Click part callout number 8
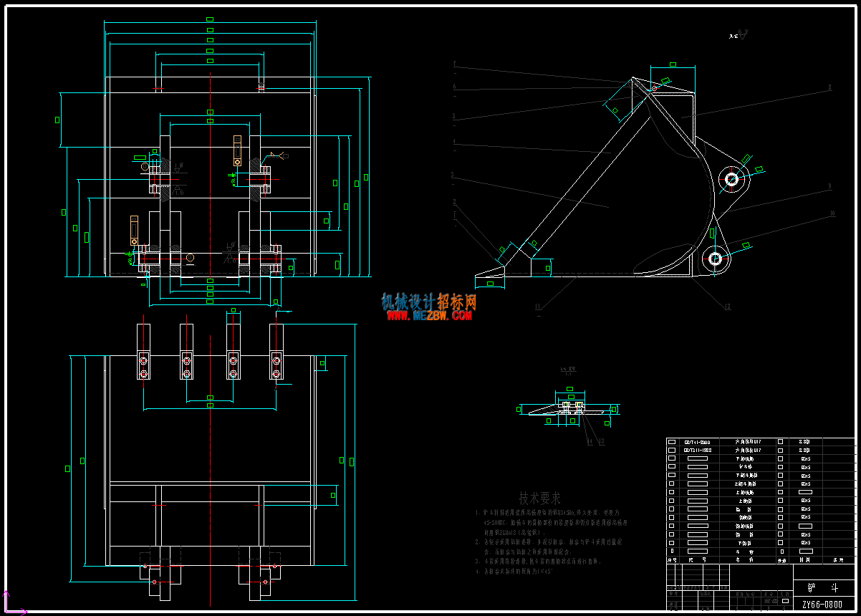The image size is (861, 616). click(829, 88)
